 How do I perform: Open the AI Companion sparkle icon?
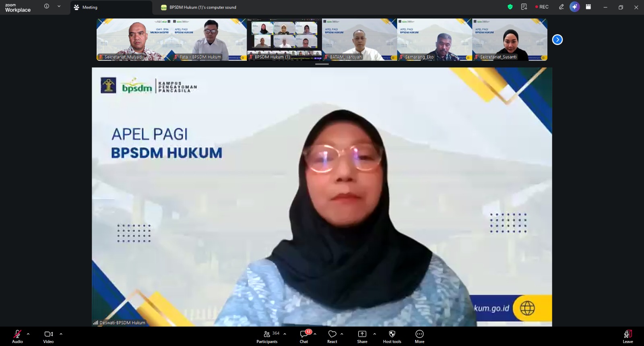575,7
